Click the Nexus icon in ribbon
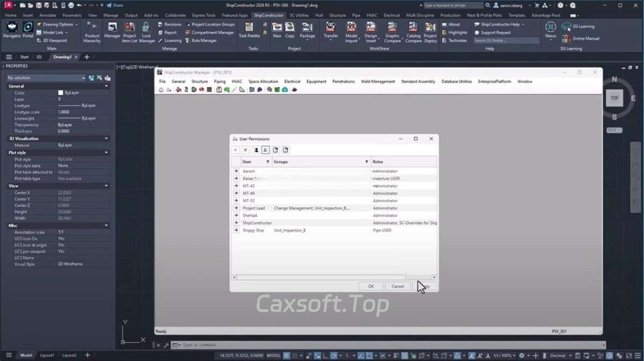644x361 pixels. (550, 30)
